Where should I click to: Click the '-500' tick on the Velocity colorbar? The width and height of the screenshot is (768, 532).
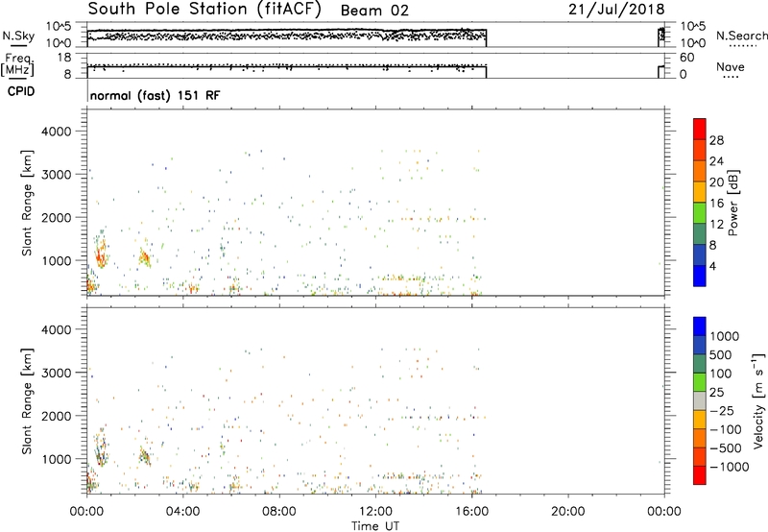725,448
